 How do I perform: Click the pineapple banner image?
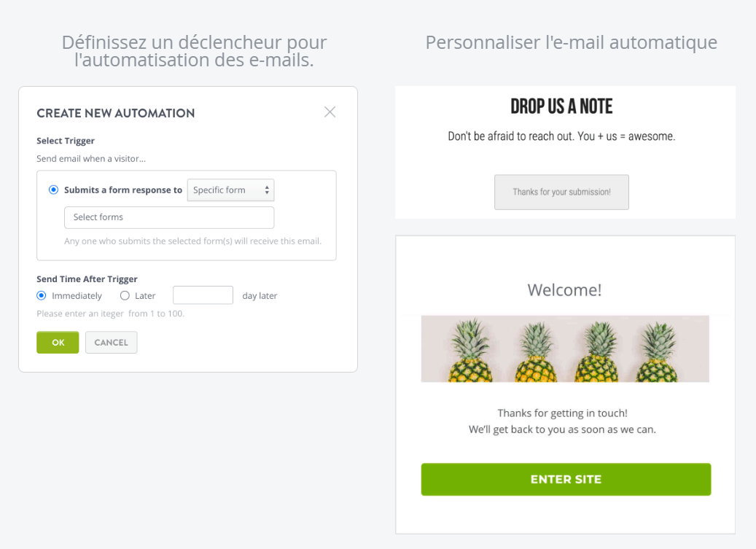(565, 349)
